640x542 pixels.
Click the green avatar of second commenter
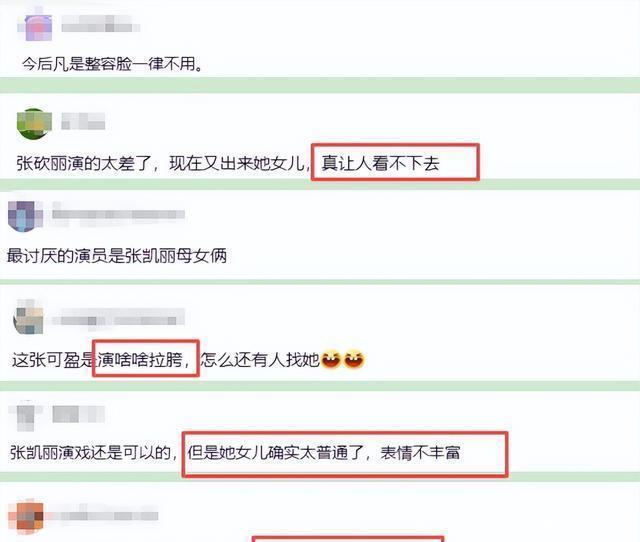pos(34,124)
